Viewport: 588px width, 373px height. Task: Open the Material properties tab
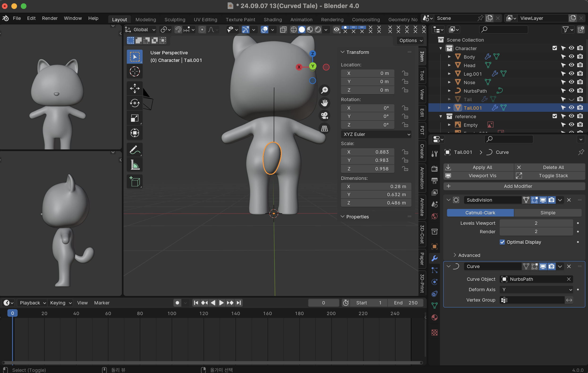coord(435,317)
